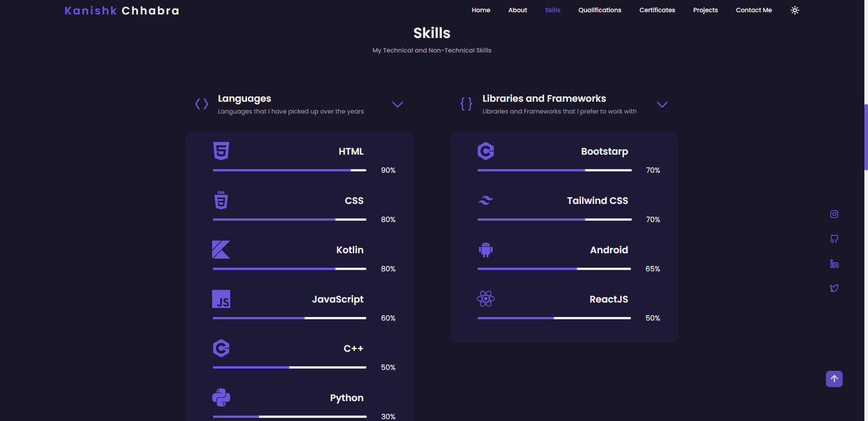The height and width of the screenshot is (421, 868).
Task: Click the Android robot icon
Action: 486,250
